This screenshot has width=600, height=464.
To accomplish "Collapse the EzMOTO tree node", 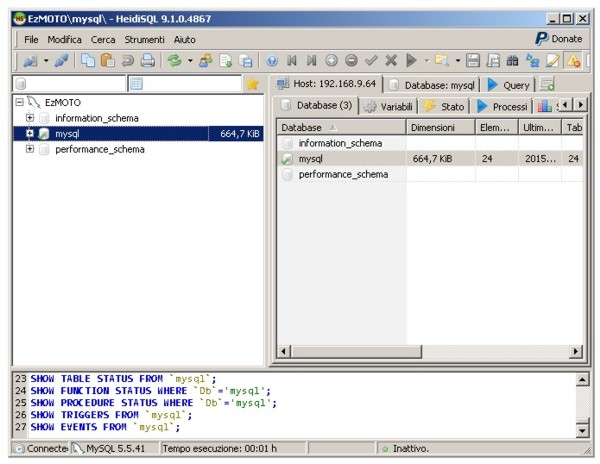I will [x=20, y=102].
